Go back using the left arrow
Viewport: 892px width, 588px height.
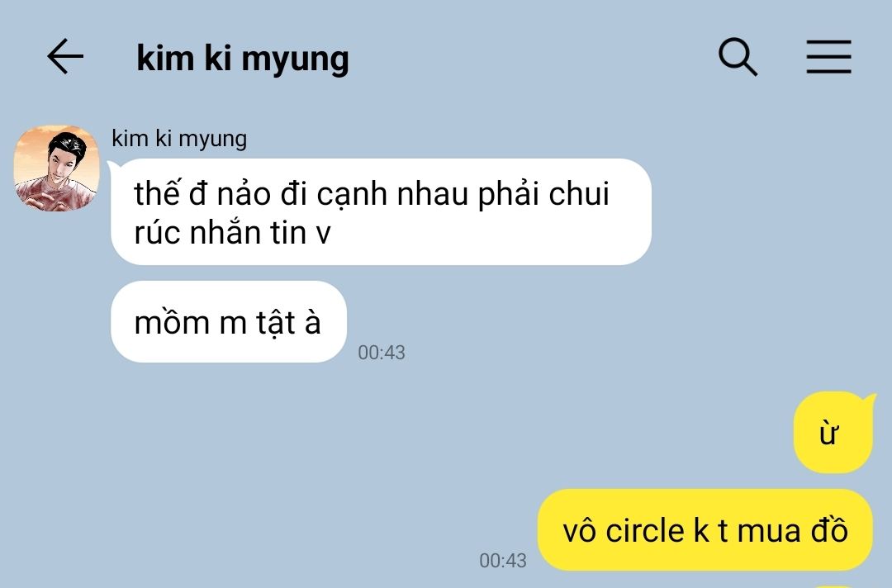(x=65, y=56)
